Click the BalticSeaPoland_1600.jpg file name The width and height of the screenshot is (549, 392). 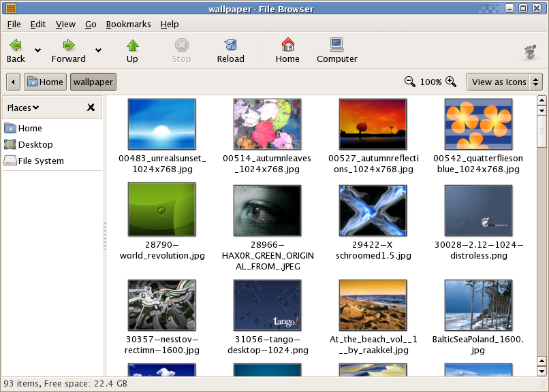(478, 345)
